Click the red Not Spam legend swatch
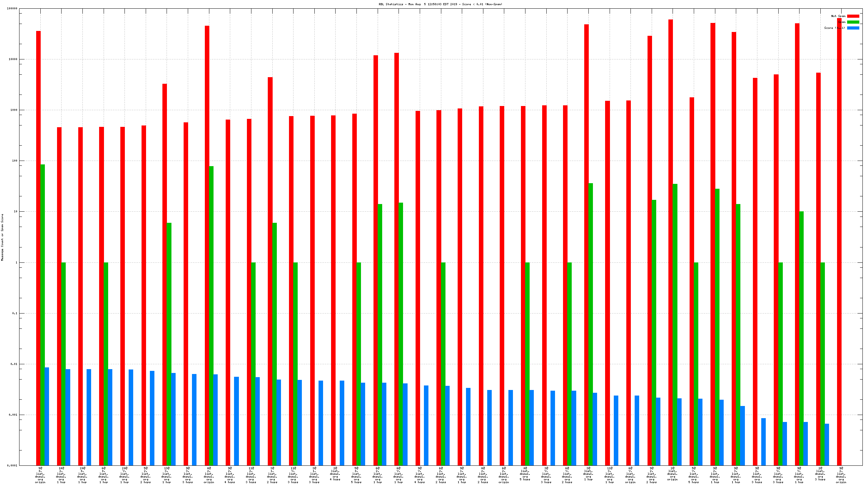868x488 pixels. tap(853, 16)
